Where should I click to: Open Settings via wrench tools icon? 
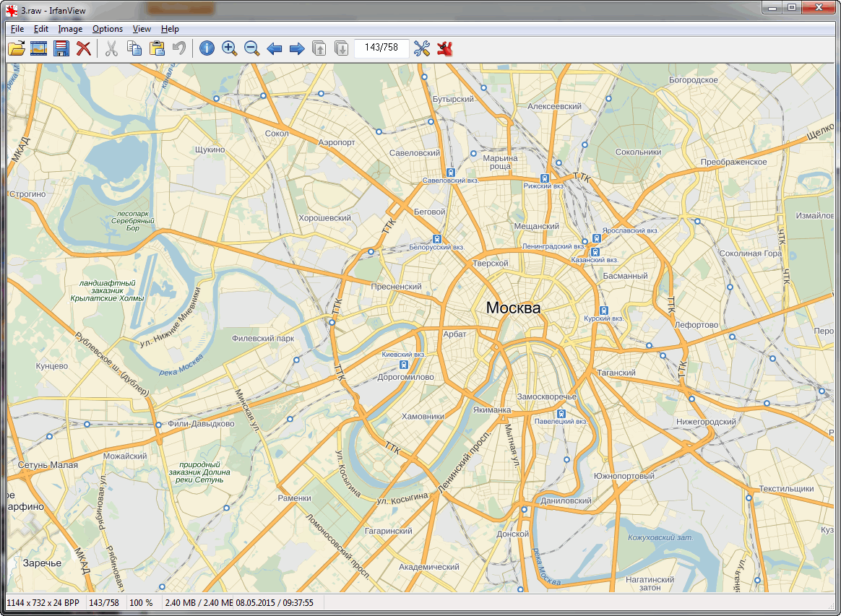pyautogui.click(x=422, y=48)
